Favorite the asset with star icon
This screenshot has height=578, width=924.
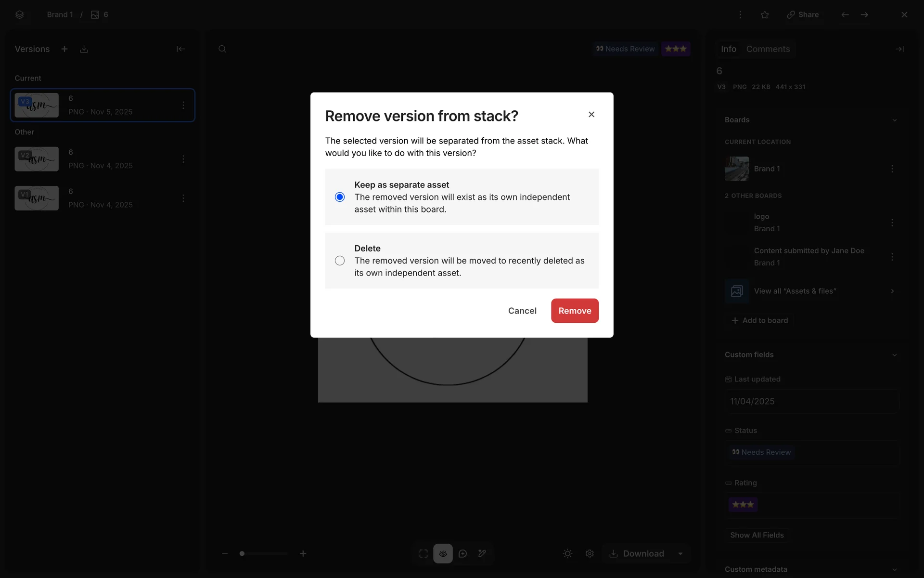[765, 15]
